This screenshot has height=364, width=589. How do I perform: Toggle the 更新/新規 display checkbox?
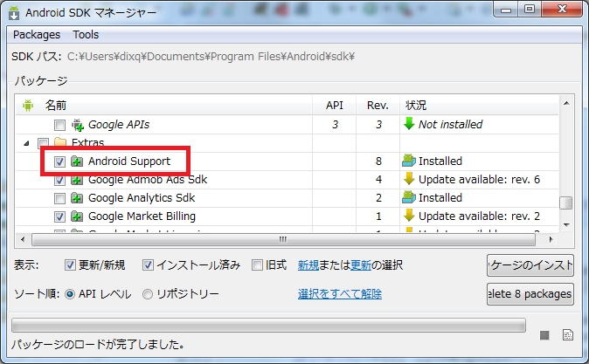click(70, 265)
